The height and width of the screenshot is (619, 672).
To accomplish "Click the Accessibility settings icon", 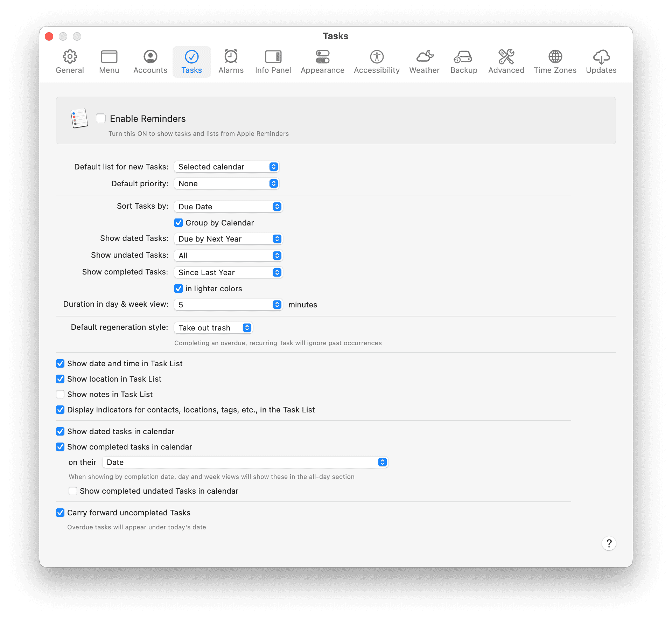I will coord(376,61).
